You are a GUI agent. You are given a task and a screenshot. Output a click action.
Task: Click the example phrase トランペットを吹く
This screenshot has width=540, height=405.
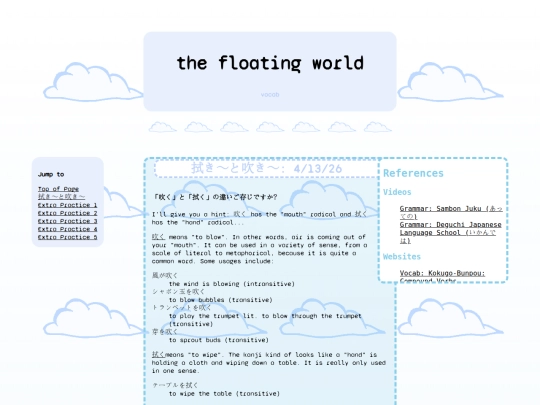point(181,308)
